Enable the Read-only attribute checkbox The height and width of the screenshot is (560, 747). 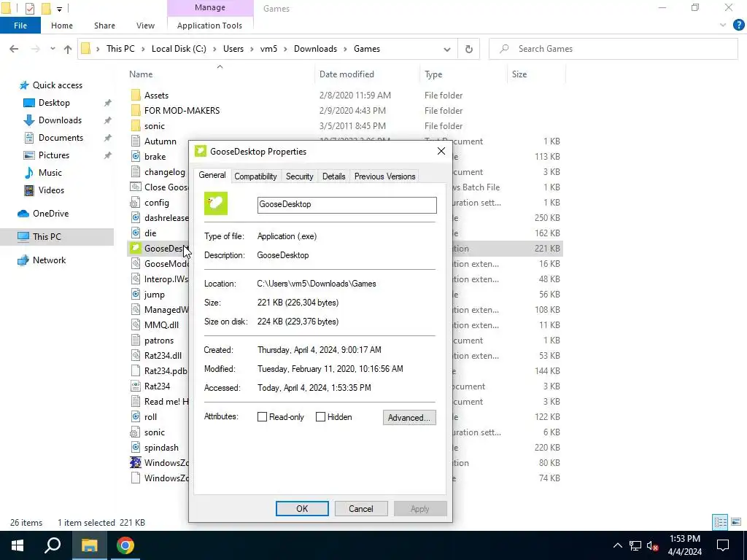point(262,416)
